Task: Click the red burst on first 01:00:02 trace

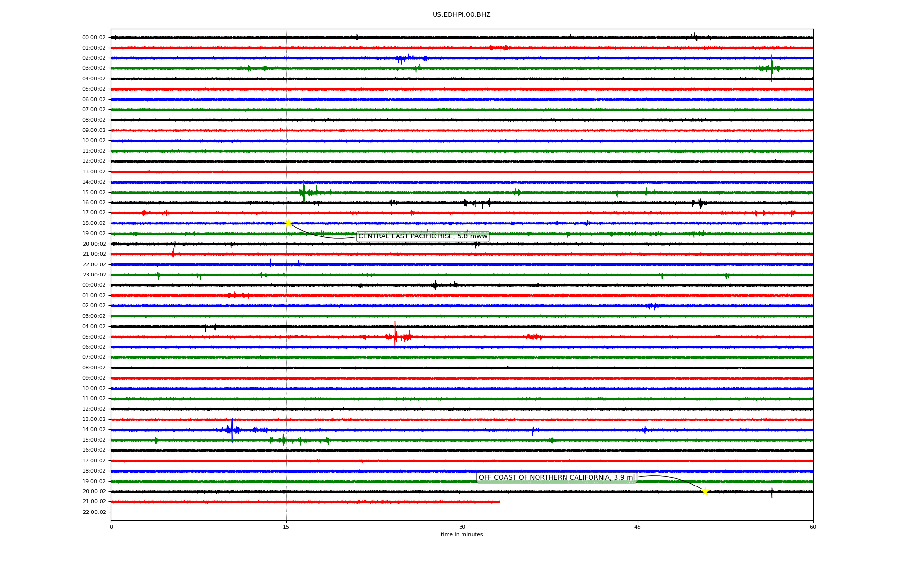Action: pos(499,48)
